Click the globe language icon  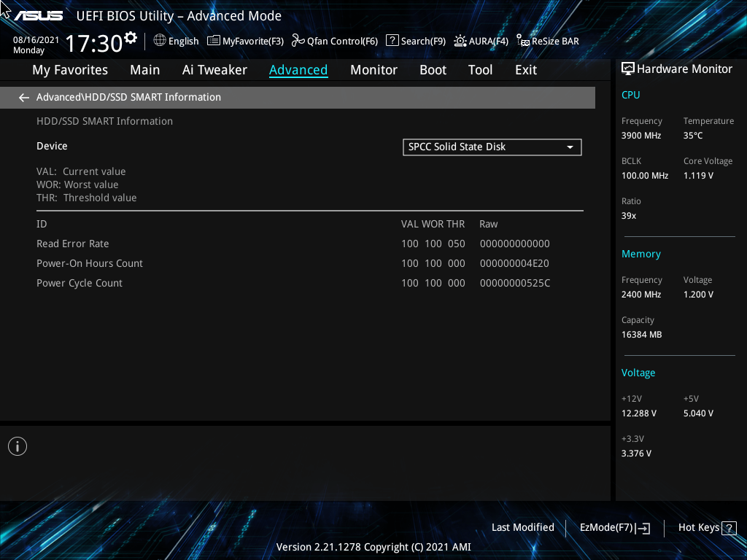click(x=160, y=41)
